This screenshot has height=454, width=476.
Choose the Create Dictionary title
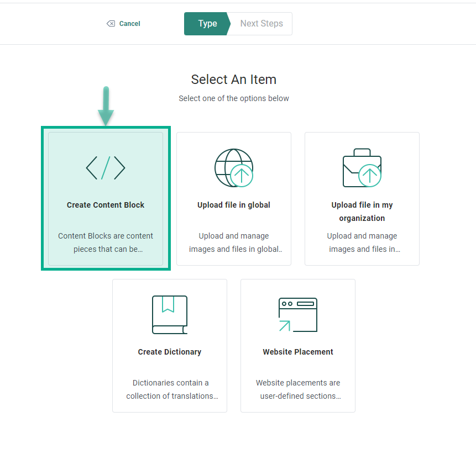[170, 352]
